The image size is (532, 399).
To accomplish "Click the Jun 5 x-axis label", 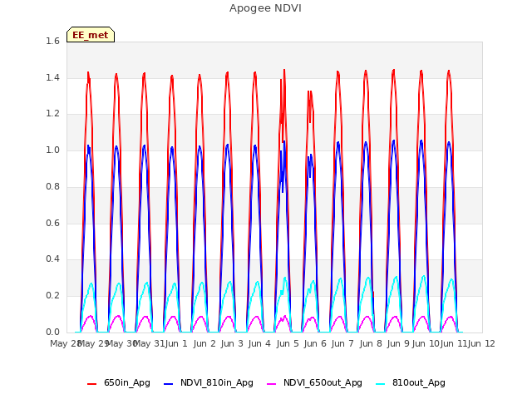I will (288, 343).
